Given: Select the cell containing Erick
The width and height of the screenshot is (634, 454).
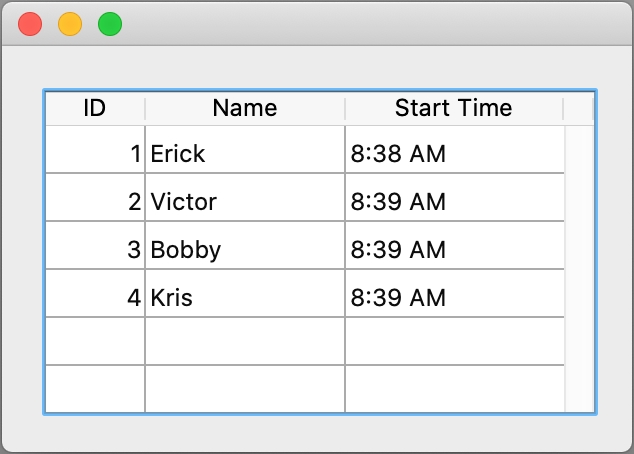Looking at the screenshot, I should 245,154.
